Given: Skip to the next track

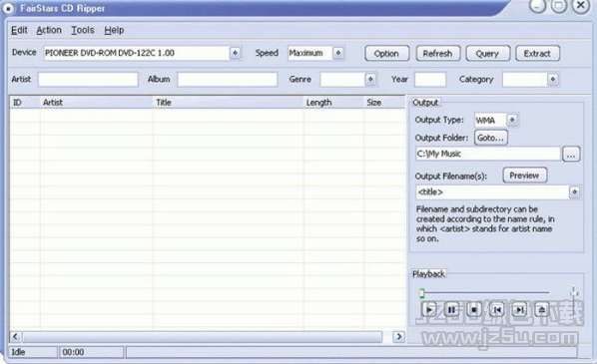Looking at the screenshot, I should coord(519,309).
